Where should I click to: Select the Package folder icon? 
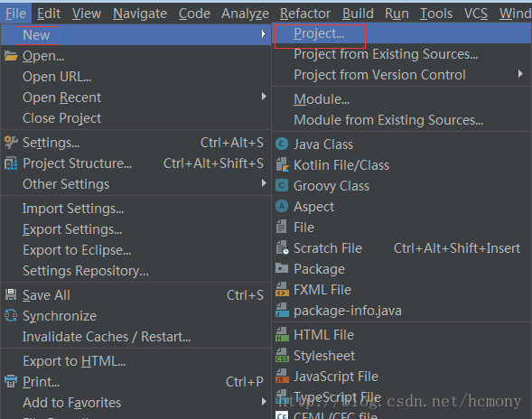tap(282, 268)
